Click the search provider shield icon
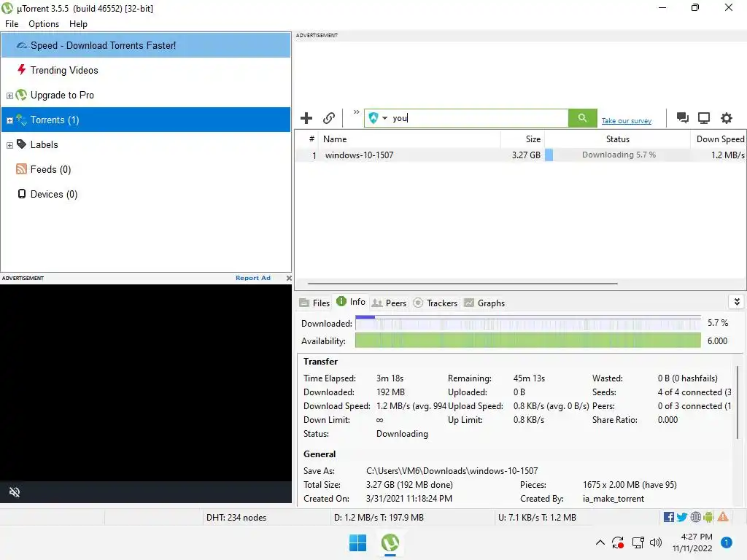The width and height of the screenshot is (747, 560). point(373,117)
